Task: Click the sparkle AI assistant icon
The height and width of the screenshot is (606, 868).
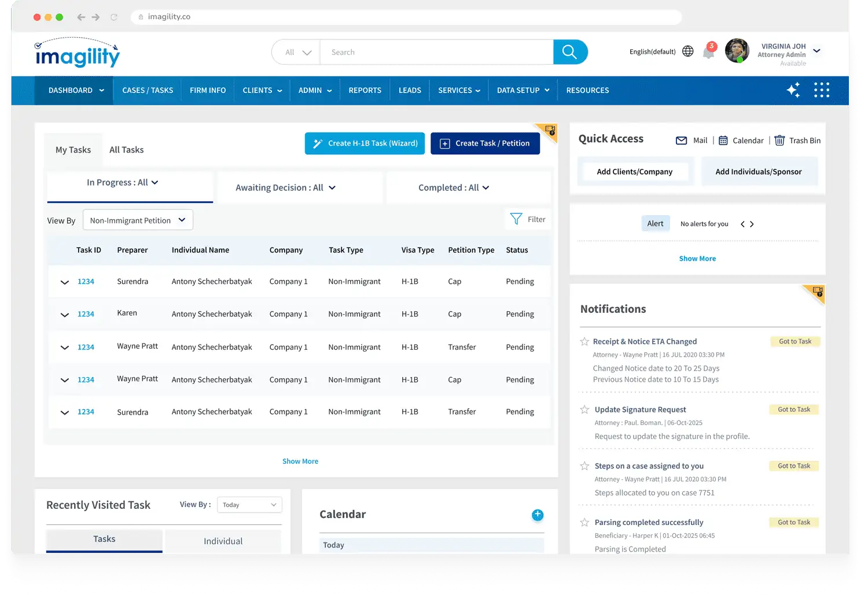Action: point(793,90)
